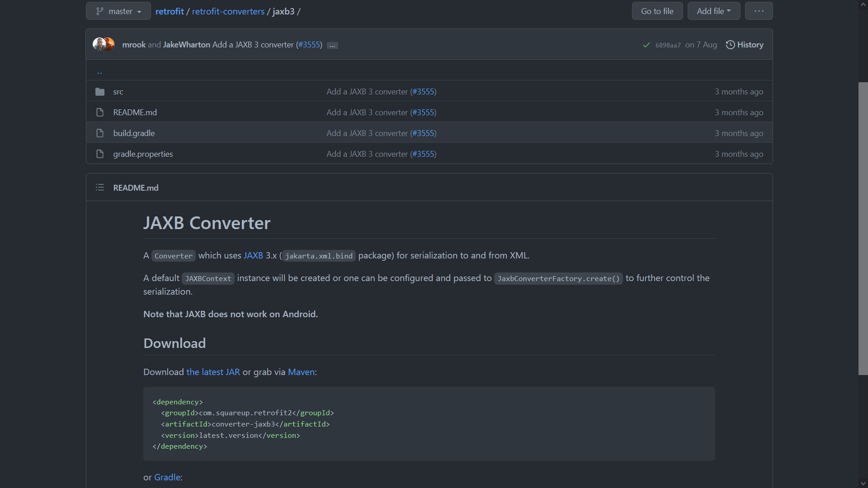
Task: Open mrook's author profile link
Action: (x=134, y=45)
